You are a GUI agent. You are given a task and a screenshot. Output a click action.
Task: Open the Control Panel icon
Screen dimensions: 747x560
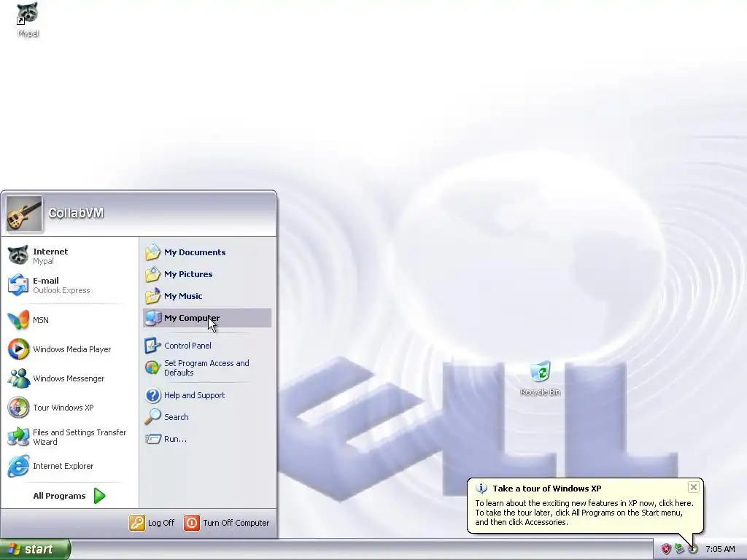click(152, 345)
